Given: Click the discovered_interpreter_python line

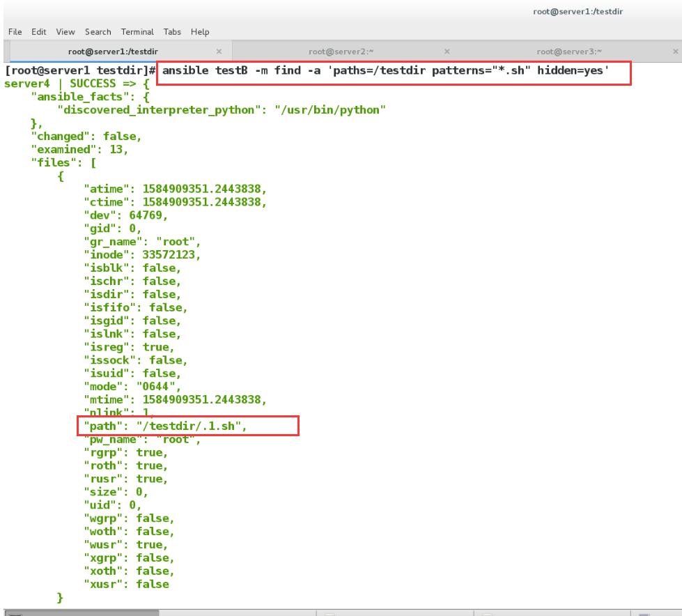Looking at the screenshot, I should click(222, 109).
